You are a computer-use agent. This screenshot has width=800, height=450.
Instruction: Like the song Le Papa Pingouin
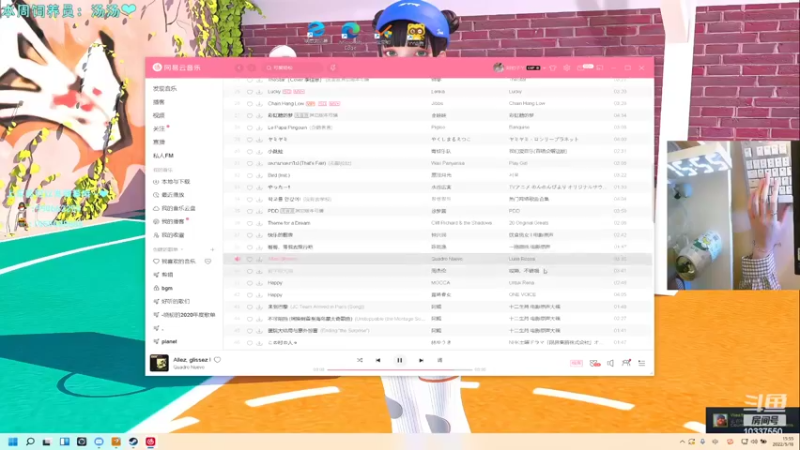[x=249, y=128]
